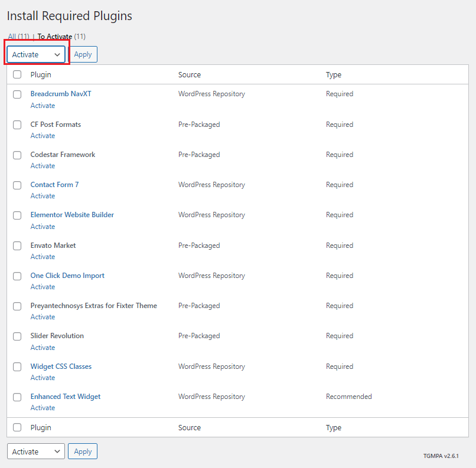
Task: Tick the Envato Market checkbox
Action: pos(17,246)
